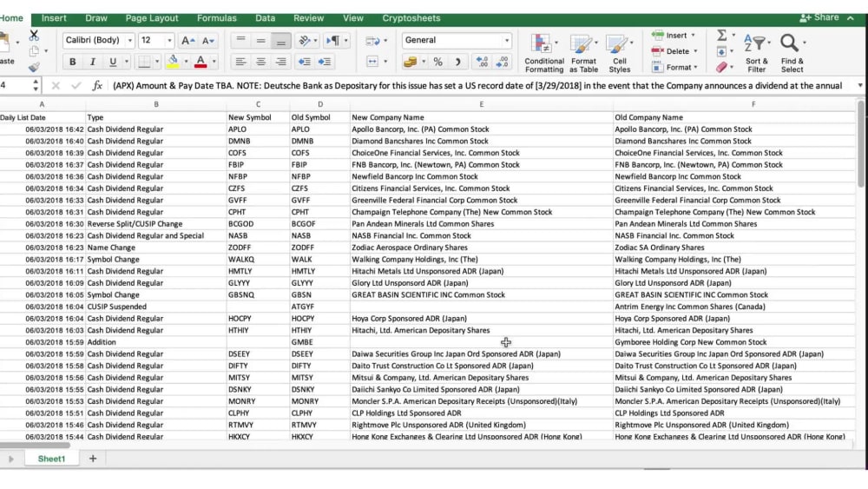Align text to top
868x489 pixels.
[240, 41]
